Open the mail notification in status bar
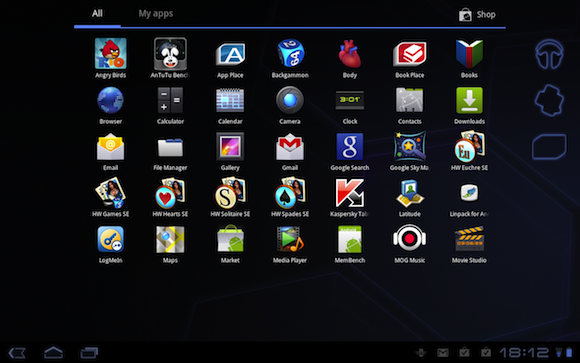Image resolution: width=580 pixels, height=363 pixels. pos(443,353)
